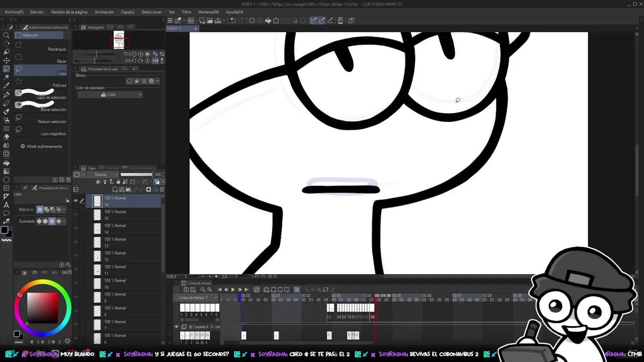The image size is (644, 362).
Task: Click the Navigator canvas thumbnail
Action: click(x=119, y=40)
